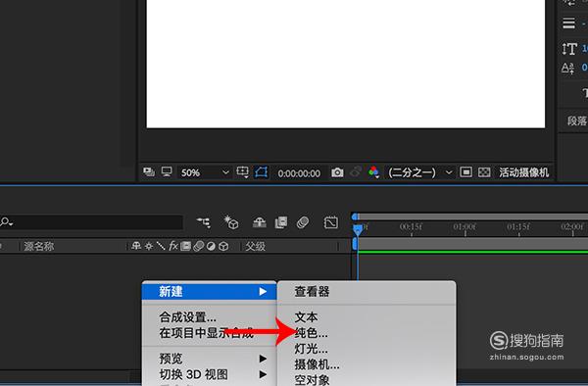Choose 灯光... in the 新建 submenu

[312, 349]
